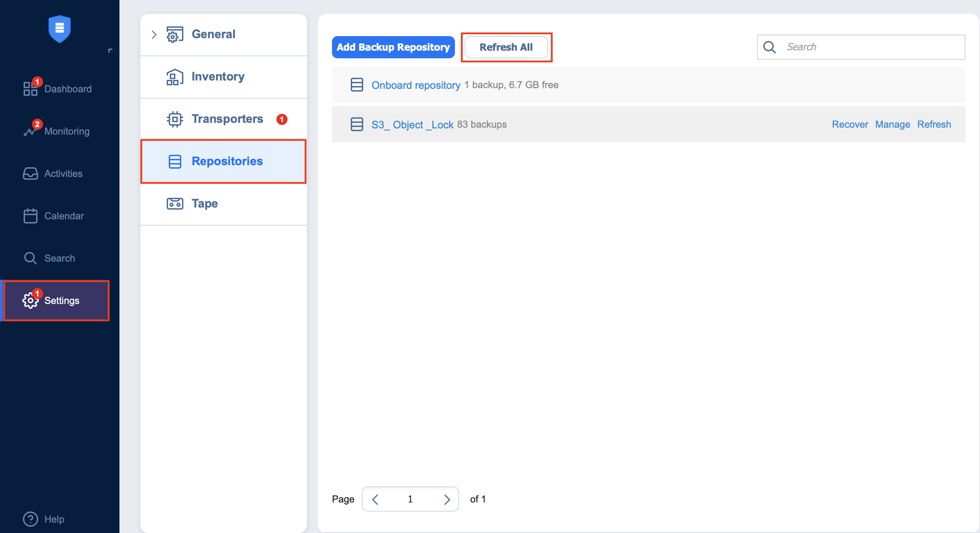Select the Inventory settings tab

[x=223, y=77]
